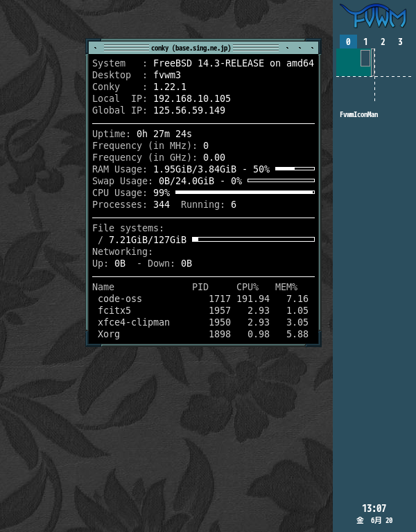This screenshot has width=416, height=532.
Task: Click the 13:07 clock
Action: point(374,508)
